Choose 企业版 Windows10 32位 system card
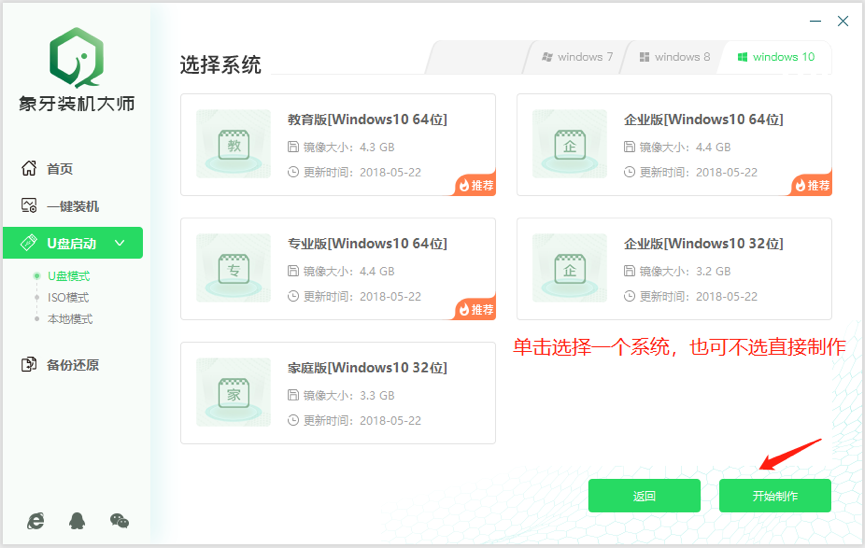The width and height of the screenshot is (865, 548). click(x=674, y=268)
